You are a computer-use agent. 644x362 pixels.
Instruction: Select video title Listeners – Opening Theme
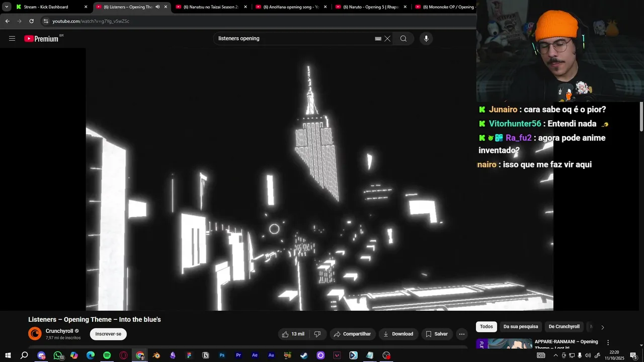coord(95,320)
